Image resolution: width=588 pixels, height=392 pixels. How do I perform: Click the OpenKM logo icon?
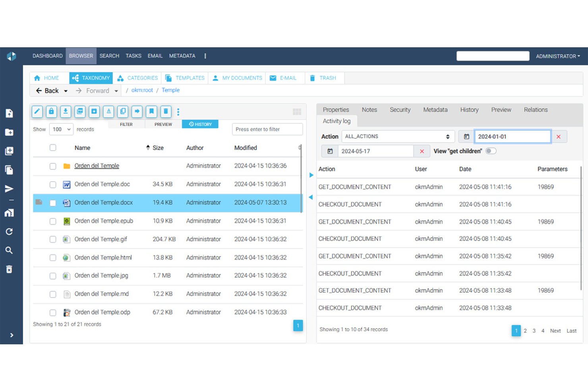11,56
